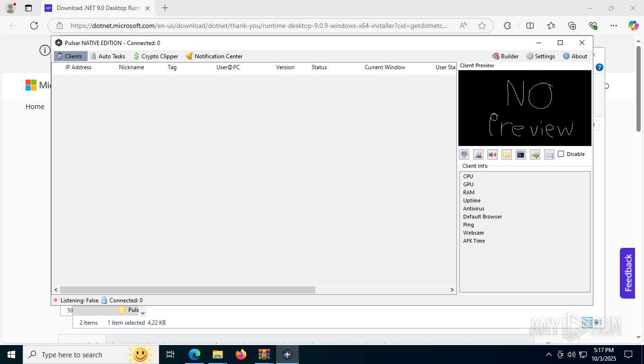Open the Windows Start menu

point(11,355)
